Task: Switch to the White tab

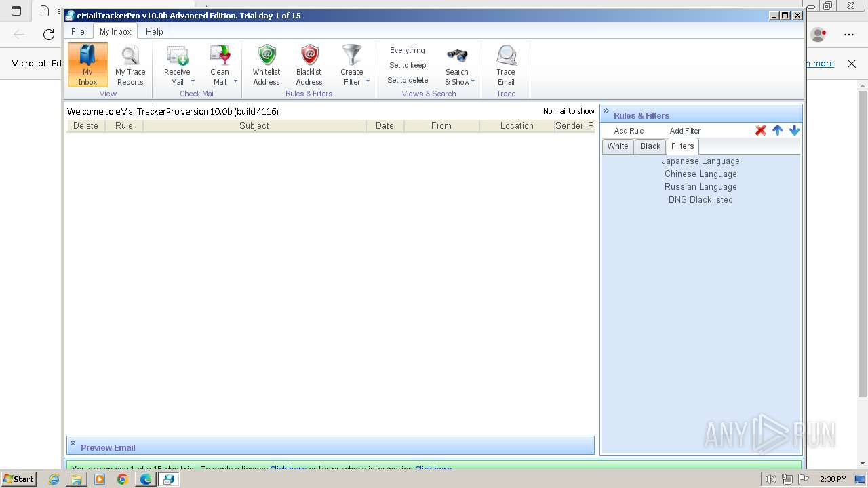Action: click(618, 146)
